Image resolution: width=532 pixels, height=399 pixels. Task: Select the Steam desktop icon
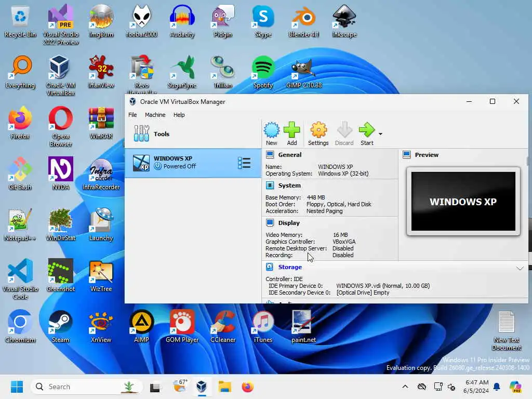point(61,326)
